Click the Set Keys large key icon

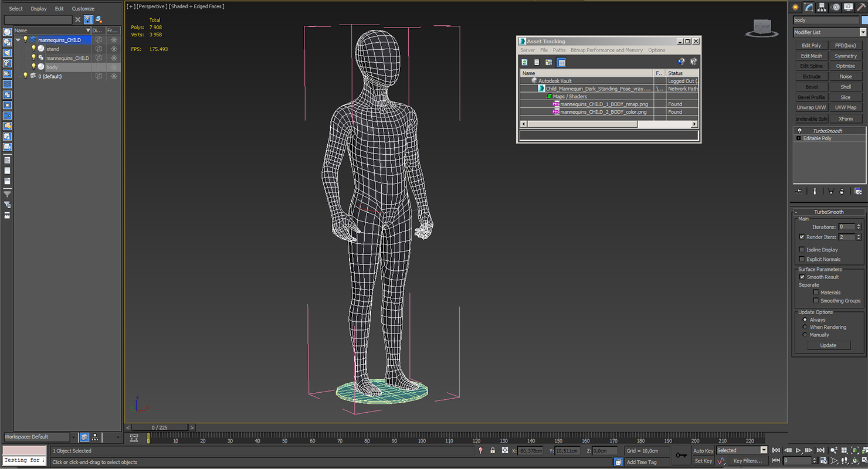point(681,455)
